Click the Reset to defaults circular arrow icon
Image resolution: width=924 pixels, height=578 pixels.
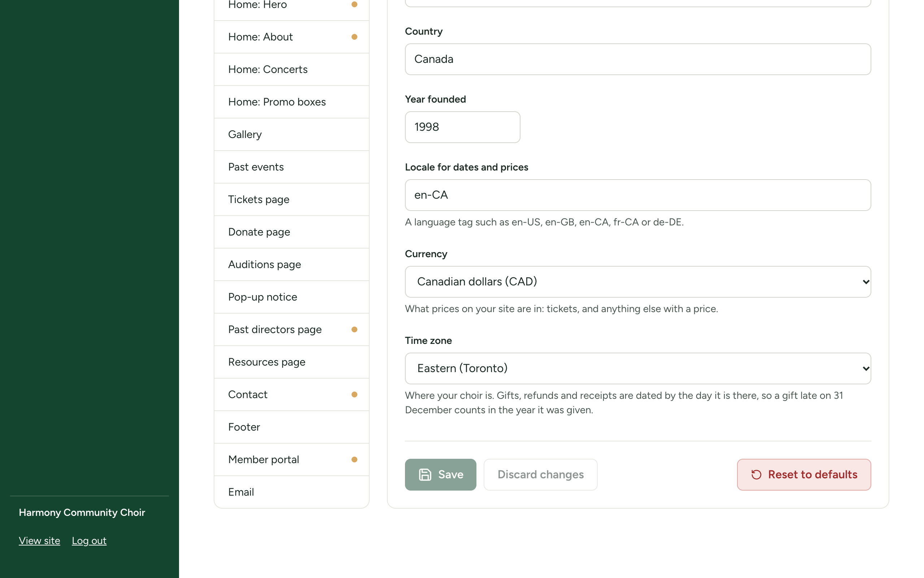(x=757, y=474)
